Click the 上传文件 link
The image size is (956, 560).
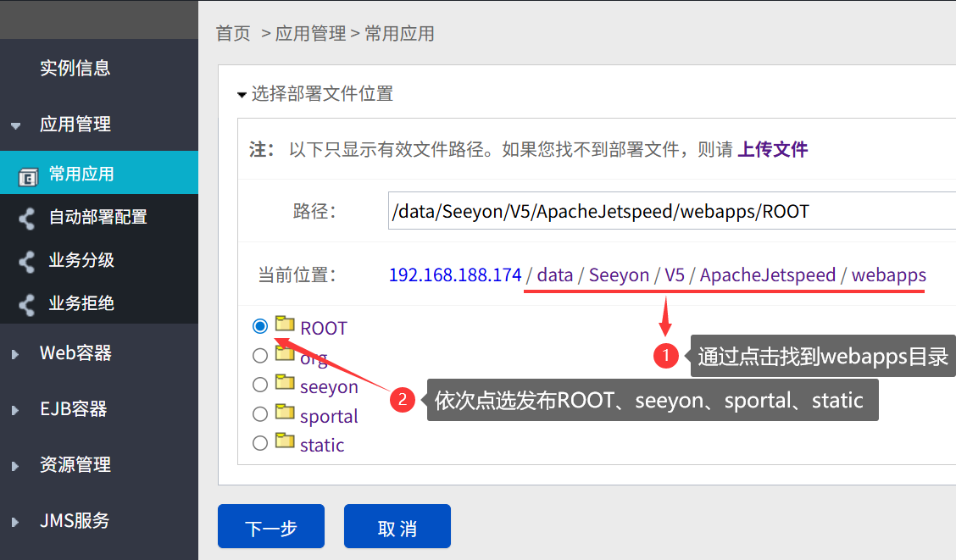772,149
